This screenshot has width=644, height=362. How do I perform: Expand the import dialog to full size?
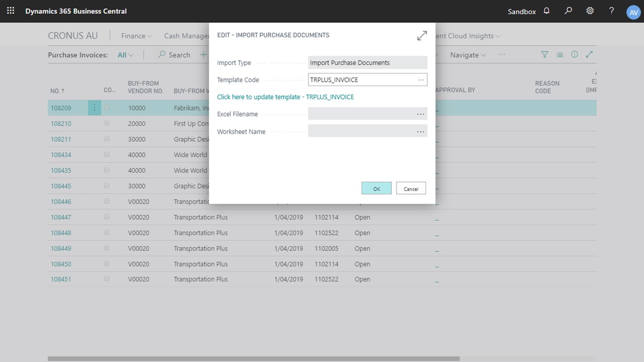coord(422,36)
